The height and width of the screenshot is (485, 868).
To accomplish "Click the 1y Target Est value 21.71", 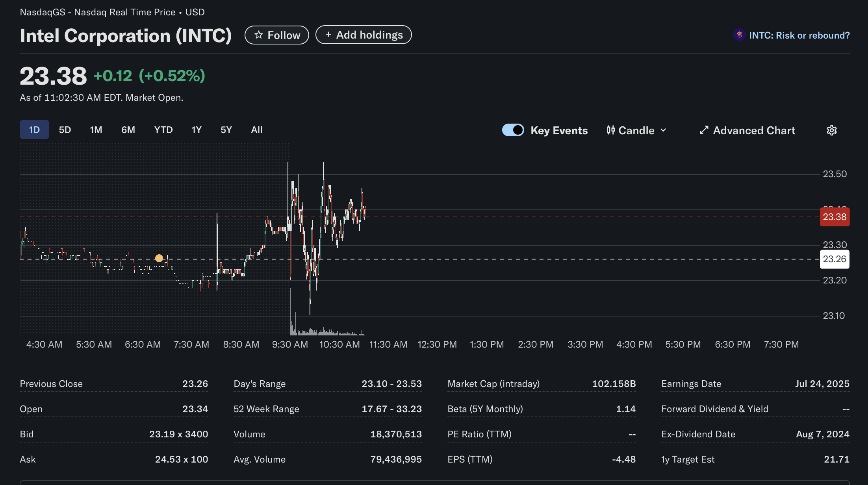I will pos(836,459).
